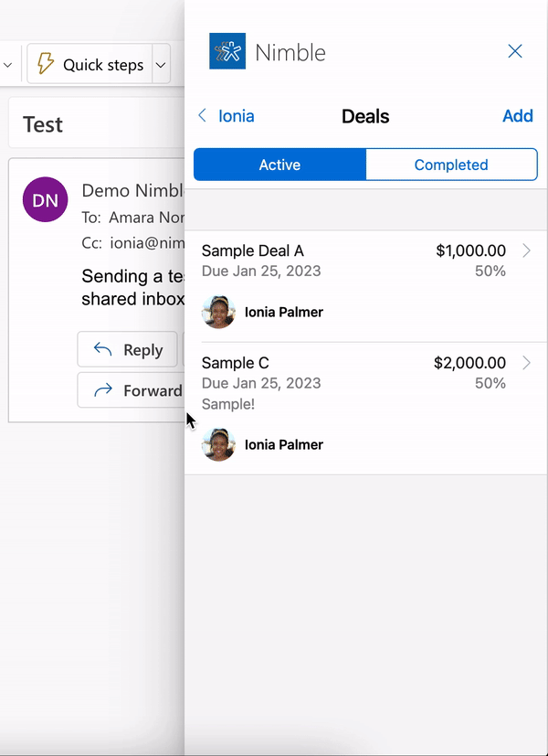Close the Nimble side panel
This screenshot has width=548, height=756.
tap(515, 51)
